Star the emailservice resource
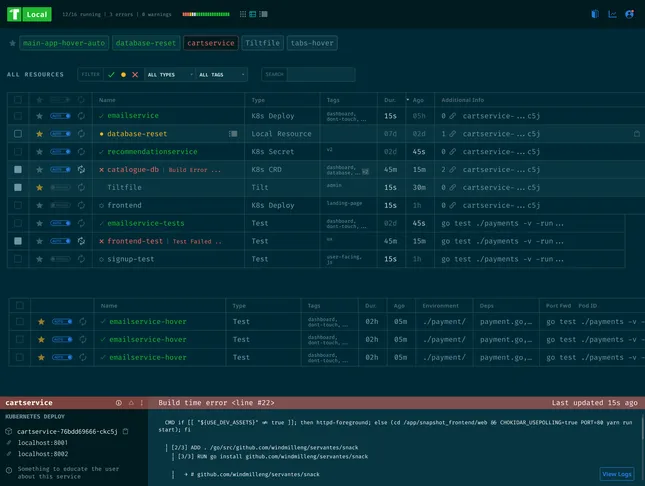Image resolution: width=645 pixels, height=486 pixels. tap(39, 116)
